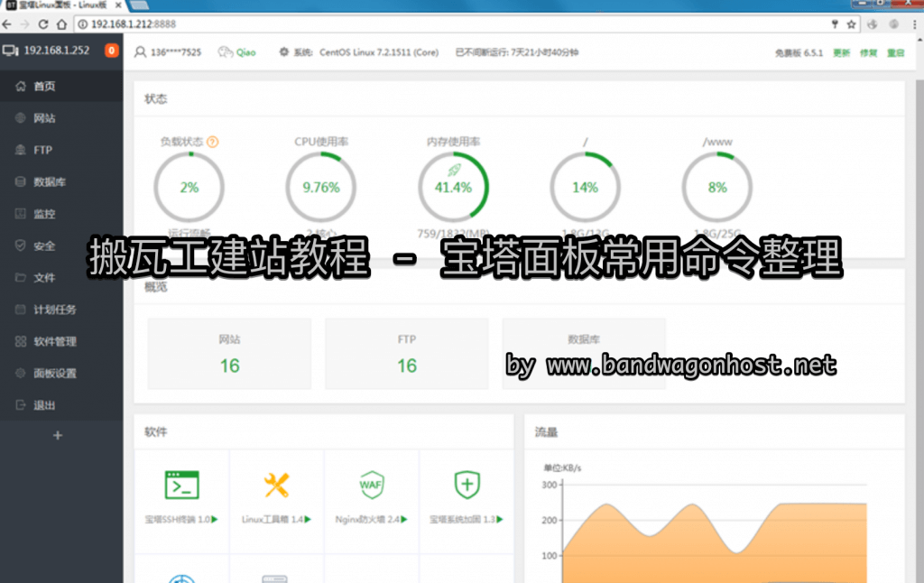Click the 网站 count card showing 16
The width and height of the screenshot is (924, 583).
[x=229, y=354]
